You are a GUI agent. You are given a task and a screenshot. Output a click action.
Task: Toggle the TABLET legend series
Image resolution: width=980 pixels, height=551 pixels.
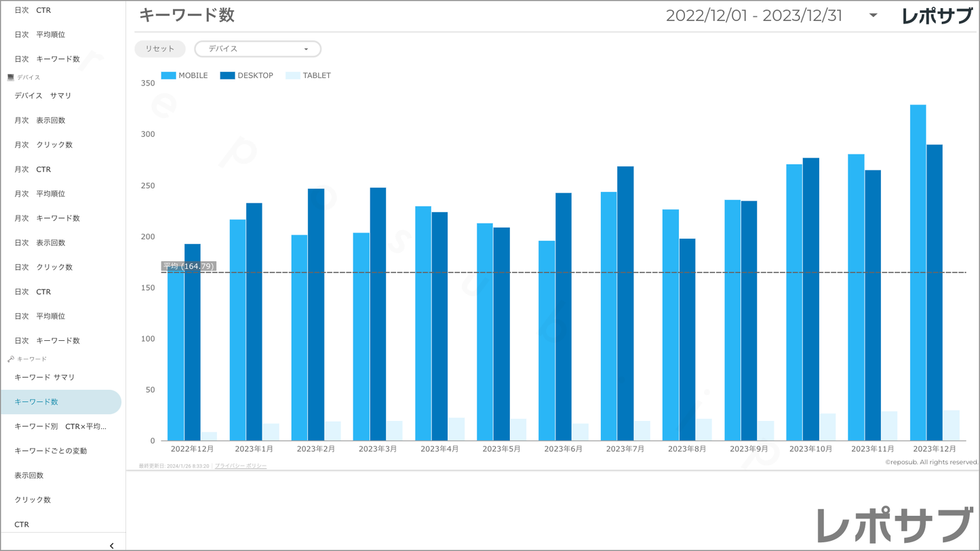tap(308, 76)
